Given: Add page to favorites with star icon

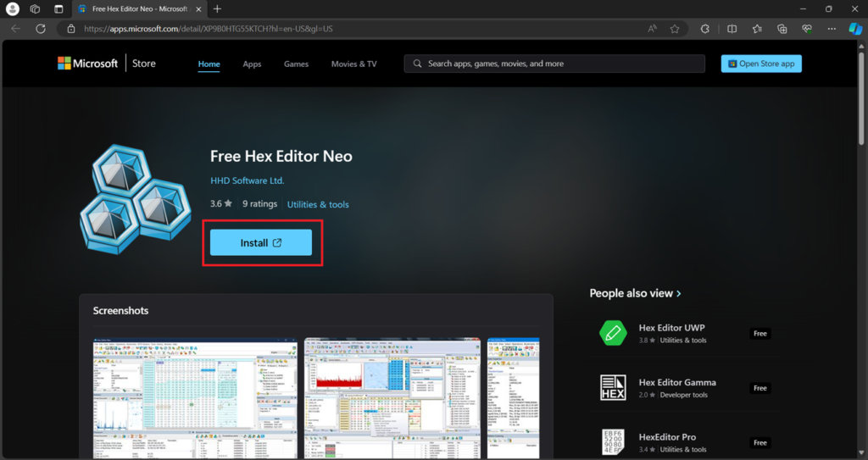Looking at the screenshot, I should [x=674, y=29].
